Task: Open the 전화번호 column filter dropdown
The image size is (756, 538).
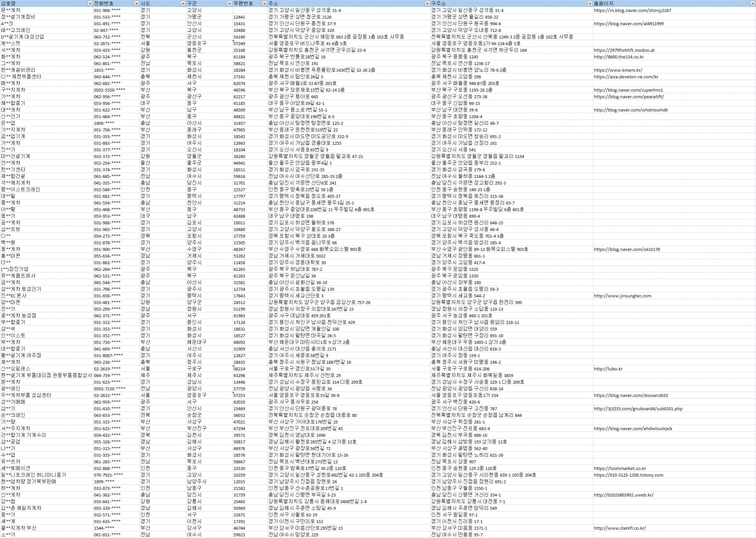Action: click(137, 4)
